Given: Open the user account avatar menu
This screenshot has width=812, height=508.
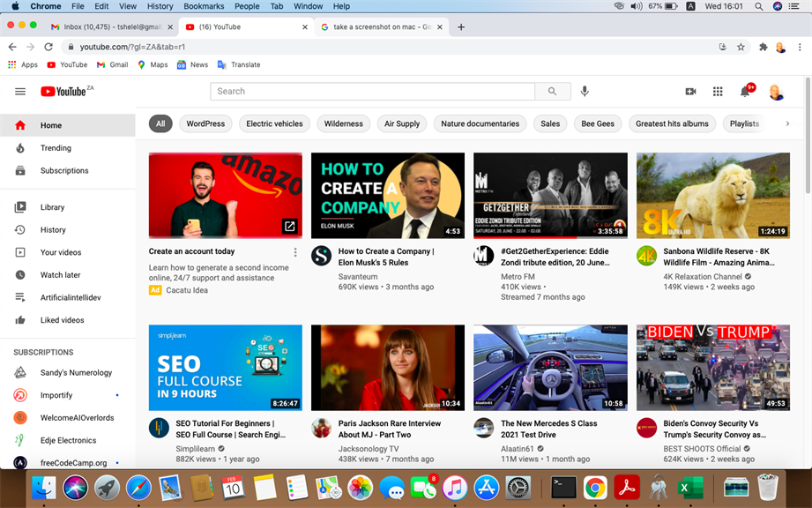Looking at the screenshot, I should 776,92.
